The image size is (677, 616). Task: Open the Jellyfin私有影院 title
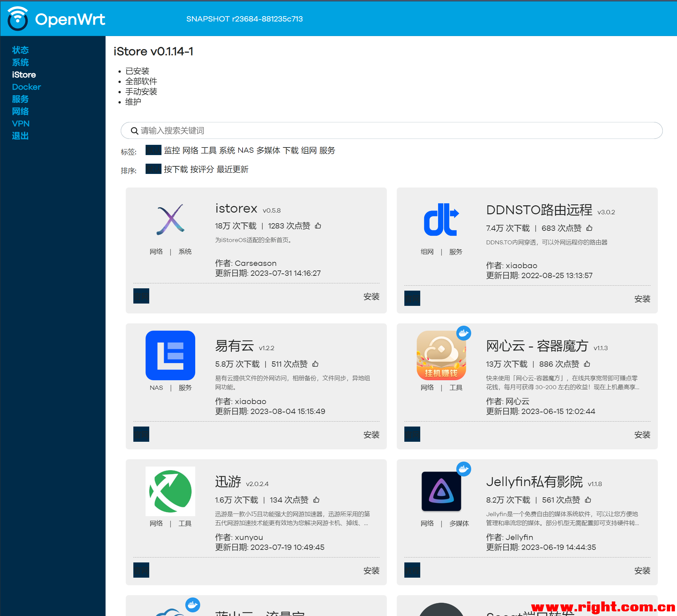[534, 482]
